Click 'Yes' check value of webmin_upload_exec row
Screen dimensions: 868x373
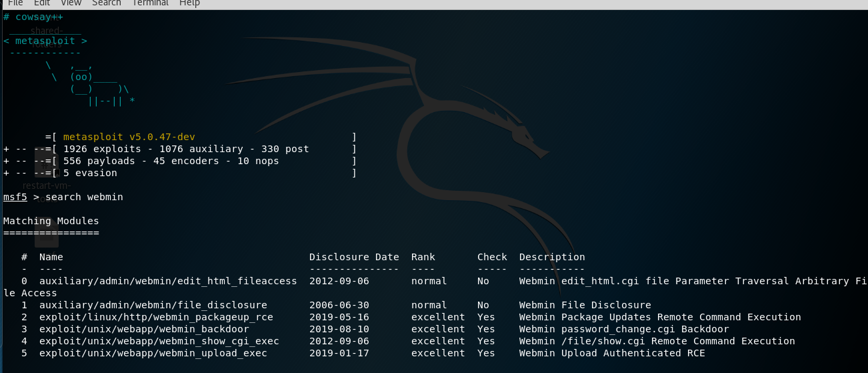(x=486, y=354)
